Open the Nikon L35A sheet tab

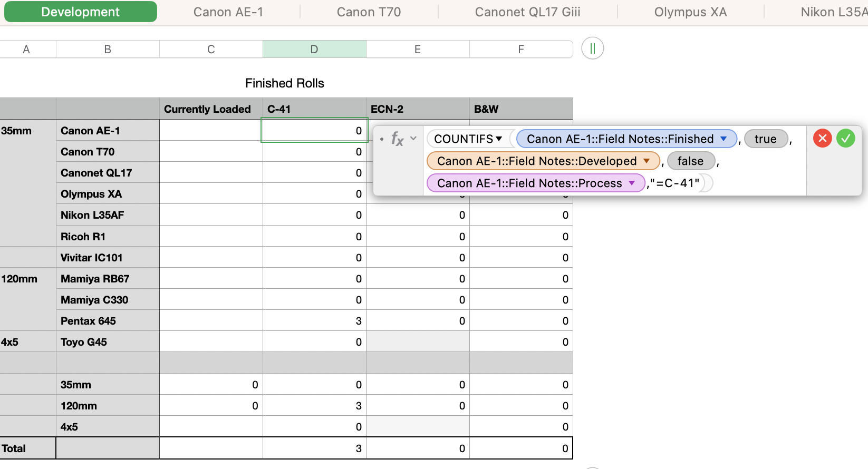(833, 12)
